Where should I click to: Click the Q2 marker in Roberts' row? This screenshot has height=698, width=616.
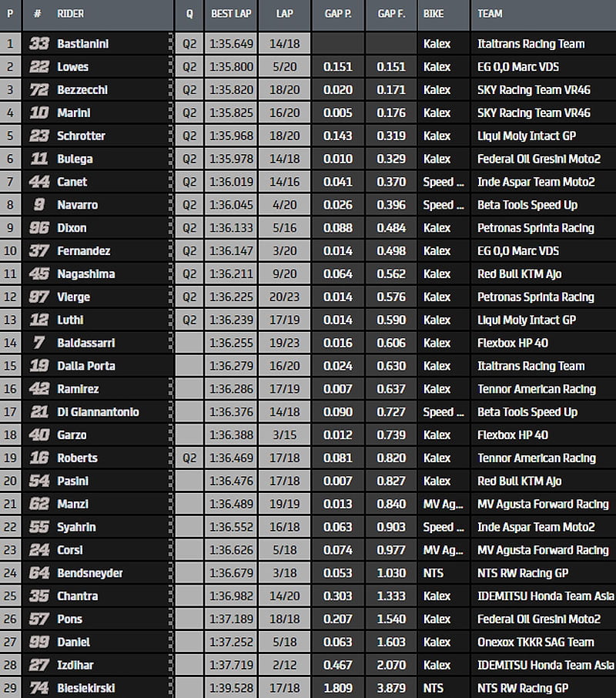[189, 458]
